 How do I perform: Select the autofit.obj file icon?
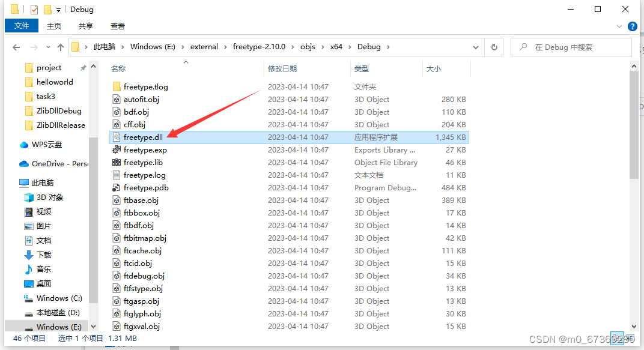click(117, 99)
